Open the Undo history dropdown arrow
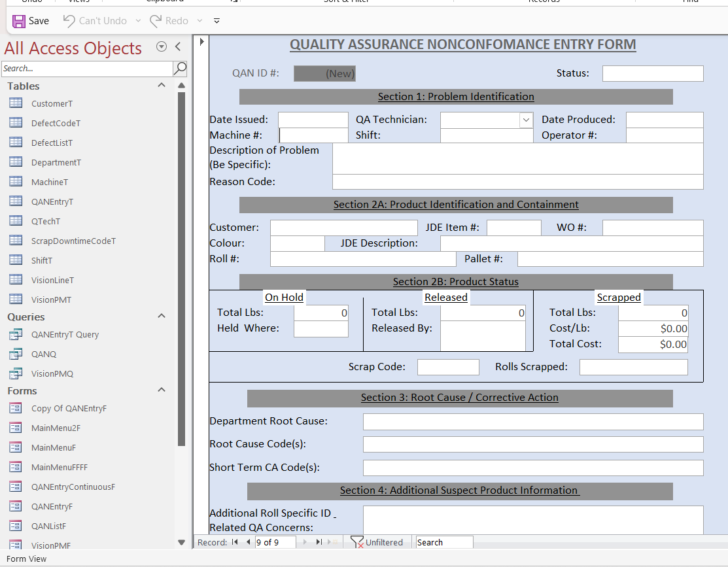This screenshot has width=728, height=567. pyautogui.click(x=138, y=21)
